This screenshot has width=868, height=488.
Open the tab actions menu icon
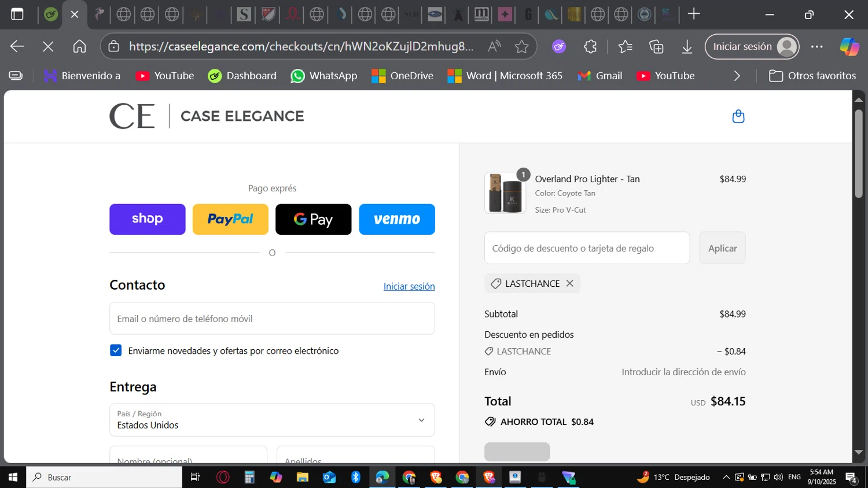click(17, 14)
